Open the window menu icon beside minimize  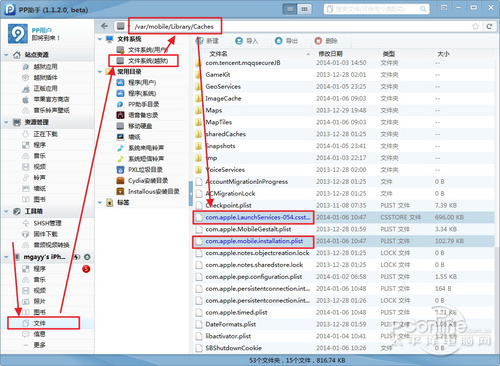444,8
